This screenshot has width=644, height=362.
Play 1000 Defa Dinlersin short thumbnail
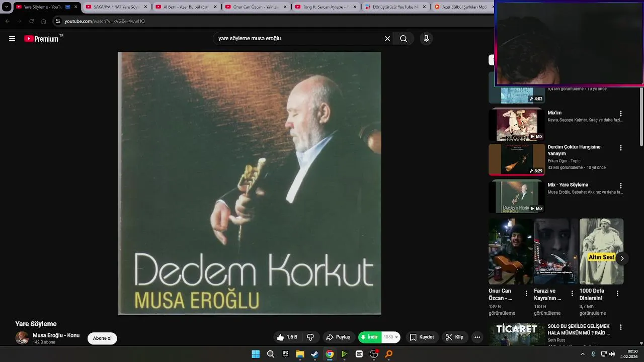point(601,251)
